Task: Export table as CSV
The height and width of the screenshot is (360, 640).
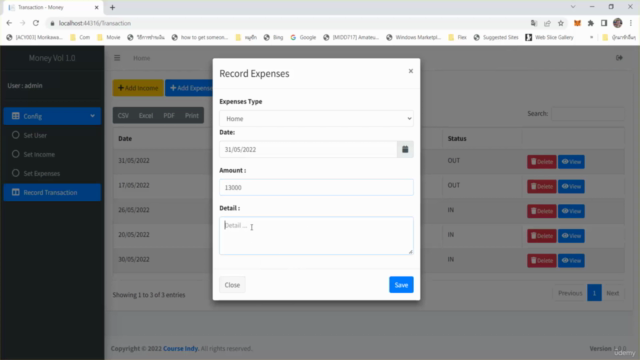Action: (123, 116)
